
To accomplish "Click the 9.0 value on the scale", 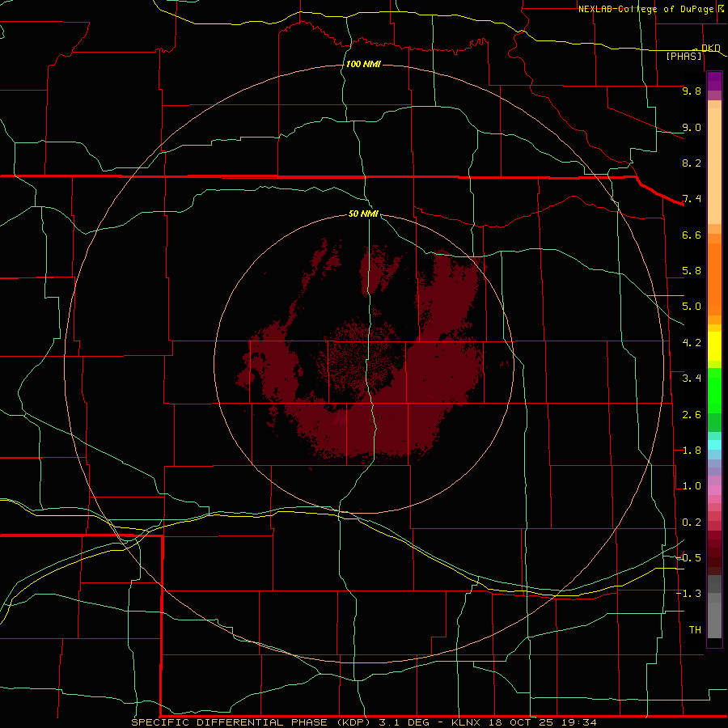I will point(692,127).
